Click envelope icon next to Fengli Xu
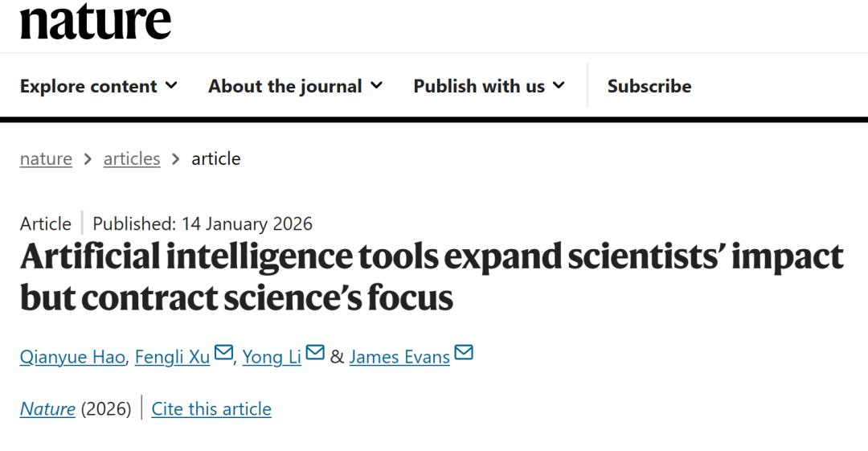Viewport: 868px width, 451px height. [224, 353]
